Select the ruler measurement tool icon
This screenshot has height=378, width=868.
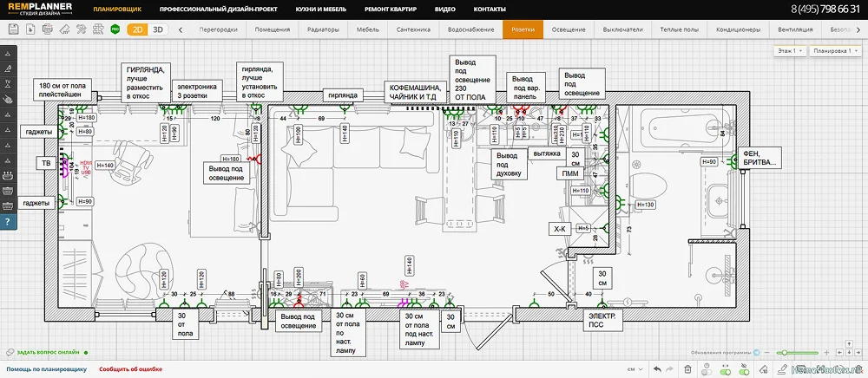[x=64, y=29]
